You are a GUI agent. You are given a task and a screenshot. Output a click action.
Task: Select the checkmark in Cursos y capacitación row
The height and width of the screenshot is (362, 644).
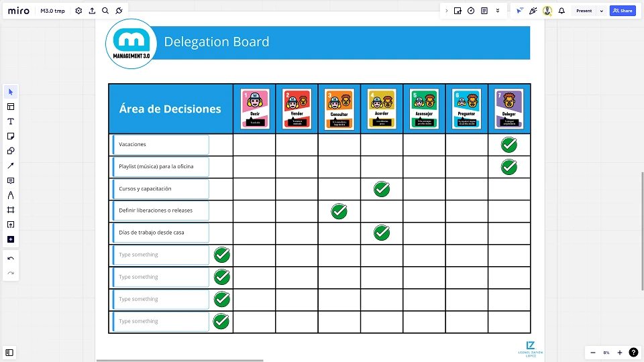point(382,190)
